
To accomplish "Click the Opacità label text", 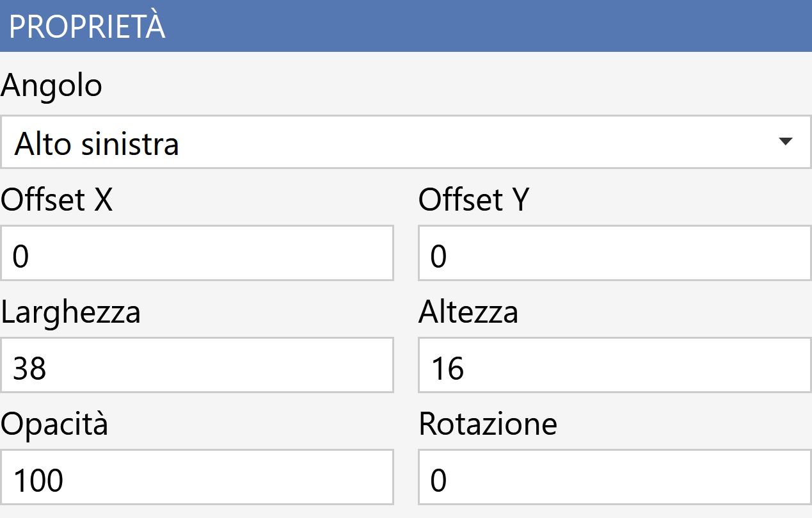I will (x=54, y=425).
